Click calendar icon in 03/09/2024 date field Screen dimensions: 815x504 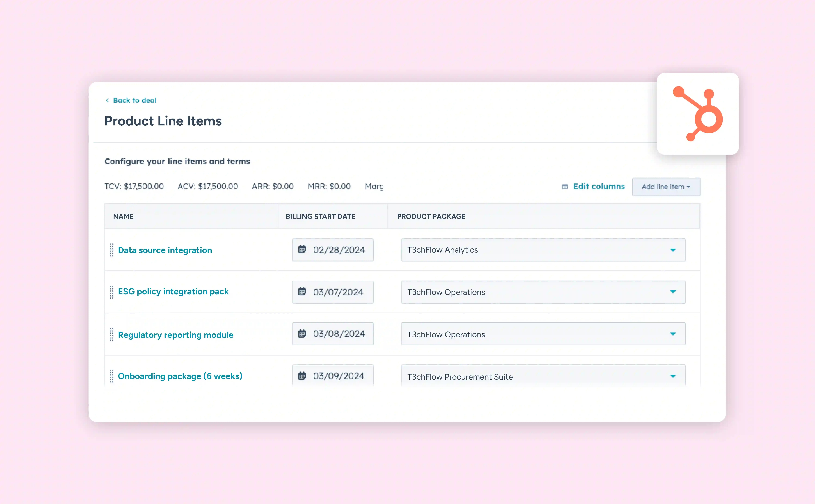(302, 376)
